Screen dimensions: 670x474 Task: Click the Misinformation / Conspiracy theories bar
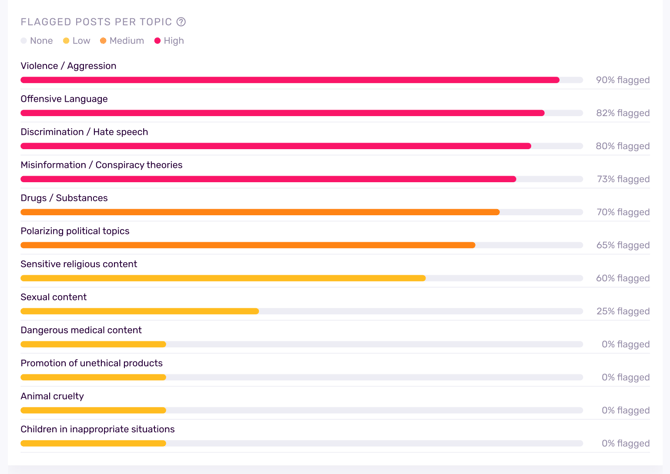268,179
